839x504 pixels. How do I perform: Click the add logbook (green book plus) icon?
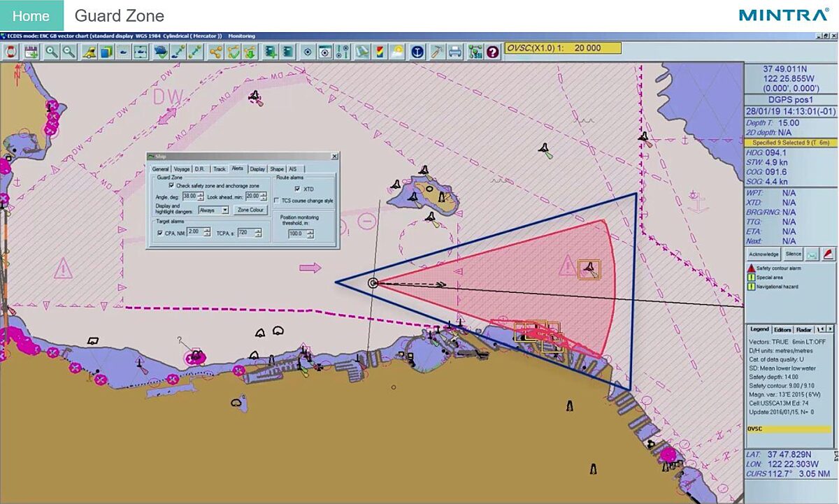pyautogui.click(x=270, y=51)
